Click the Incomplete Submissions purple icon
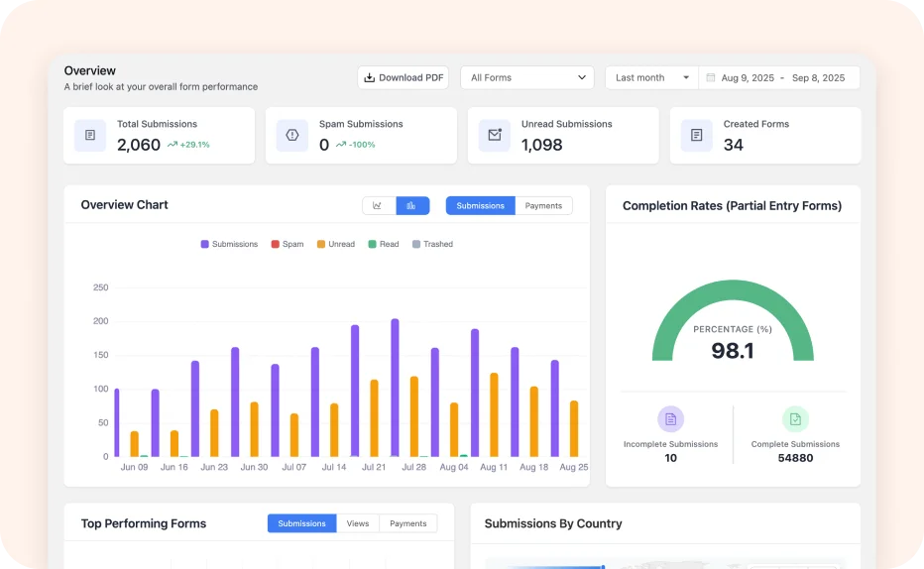The width and height of the screenshot is (924, 569). click(670, 419)
